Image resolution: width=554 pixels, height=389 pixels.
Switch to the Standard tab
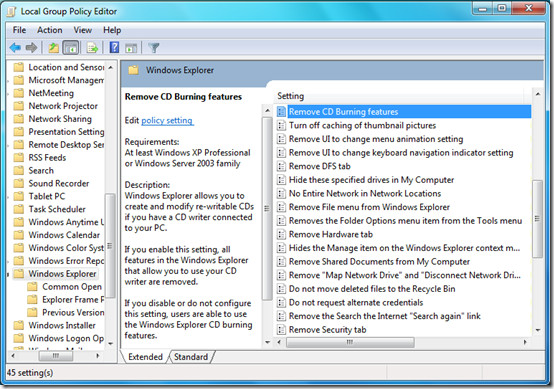pyautogui.click(x=191, y=357)
